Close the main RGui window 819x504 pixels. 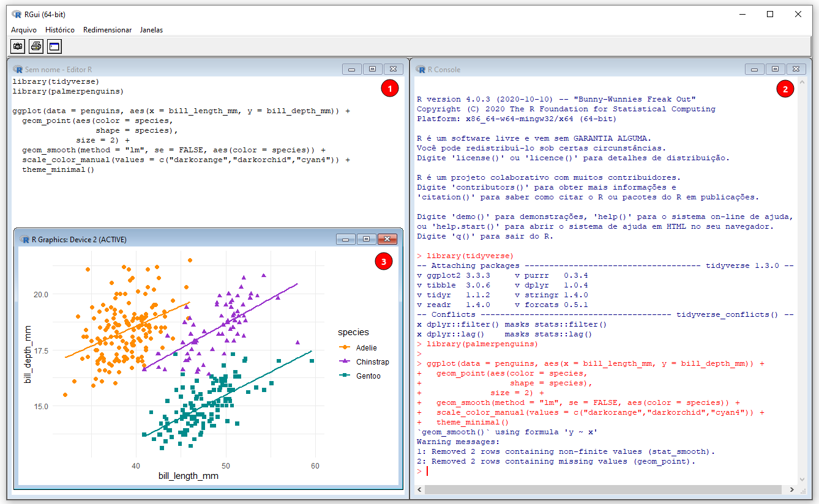pos(798,14)
